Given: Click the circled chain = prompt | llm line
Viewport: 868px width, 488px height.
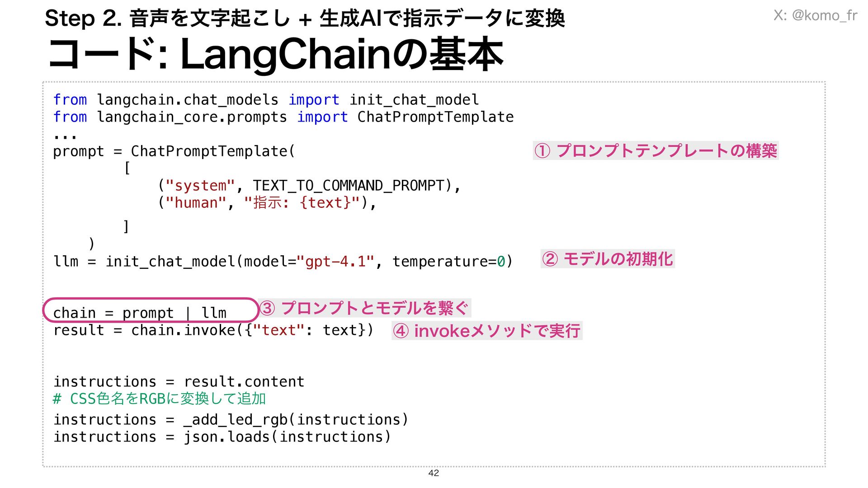Looking at the screenshot, I should pyautogui.click(x=140, y=313).
